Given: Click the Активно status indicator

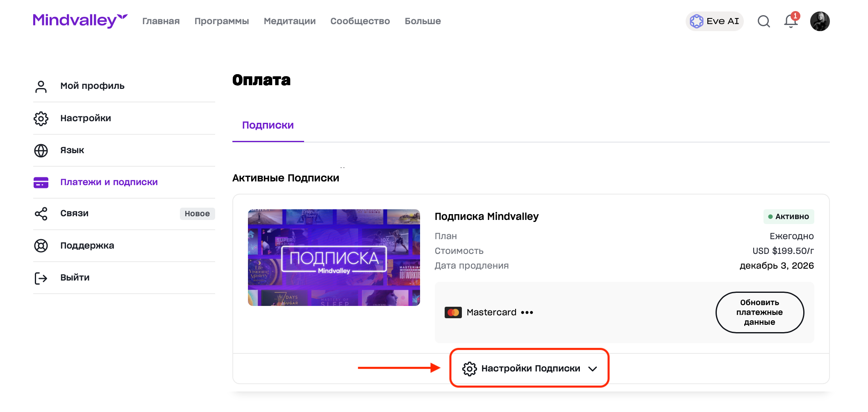Looking at the screenshot, I should [788, 217].
